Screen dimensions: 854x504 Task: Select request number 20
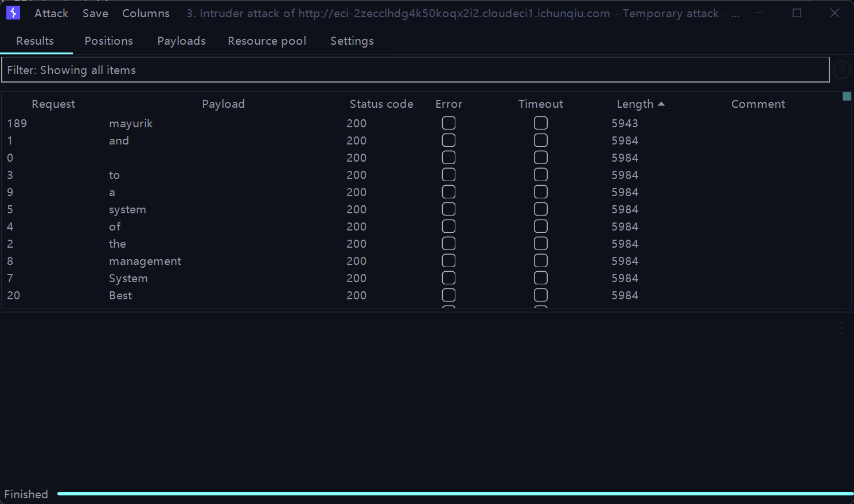tap(13, 295)
